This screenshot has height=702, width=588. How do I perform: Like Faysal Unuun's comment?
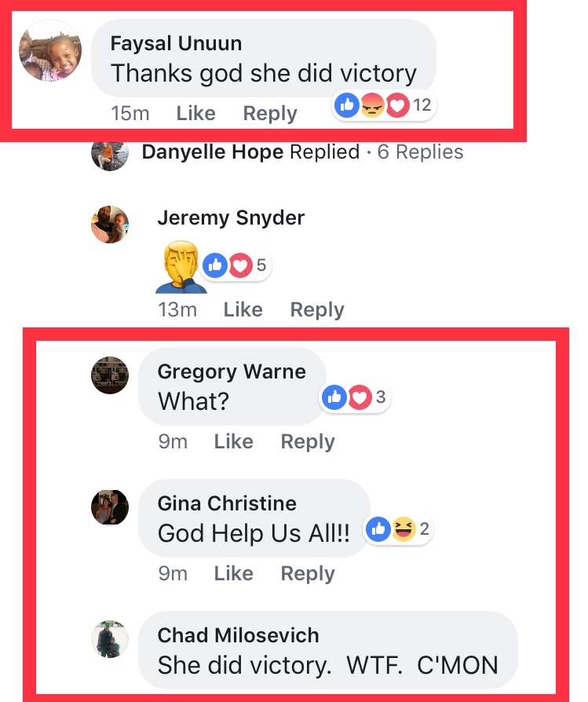click(x=195, y=113)
